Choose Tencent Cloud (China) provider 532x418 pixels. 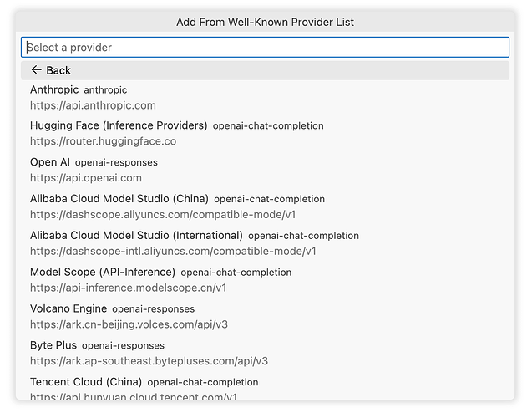265,387
